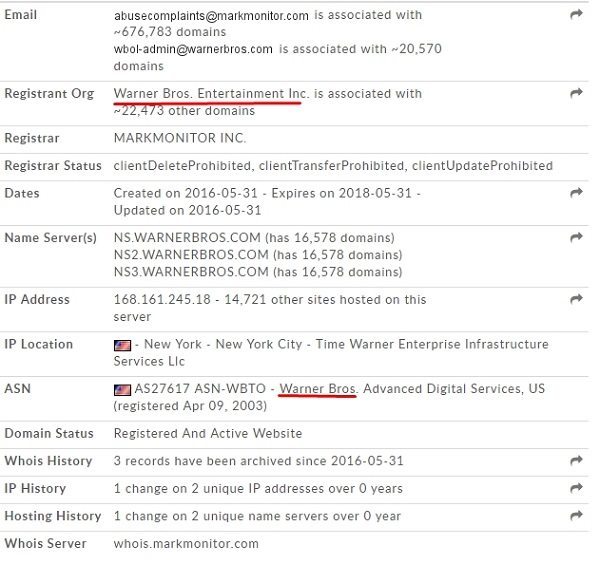Click share arrow in Name Server(s) row
This screenshot has height=564, width=600.
[576, 237]
